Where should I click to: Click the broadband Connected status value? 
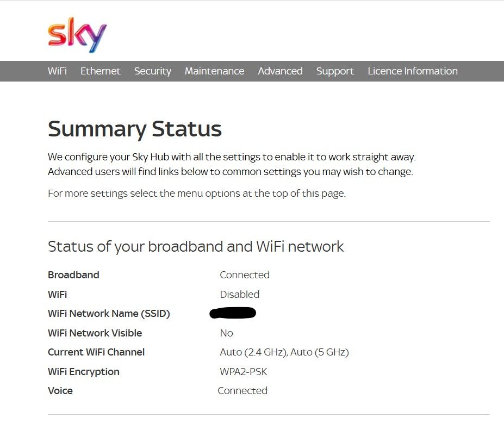pos(245,275)
